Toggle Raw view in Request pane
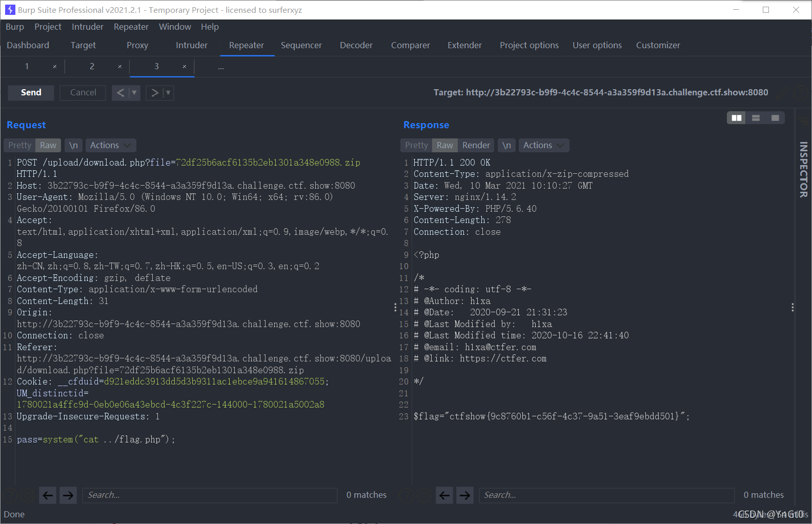 tap(48, 145)
